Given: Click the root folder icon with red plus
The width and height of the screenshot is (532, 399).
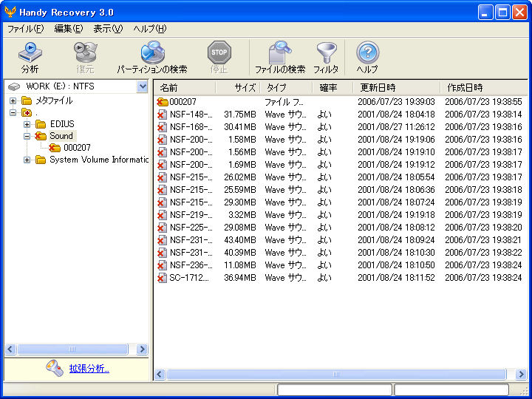Looking at the screenshot, I should point(27,112).
